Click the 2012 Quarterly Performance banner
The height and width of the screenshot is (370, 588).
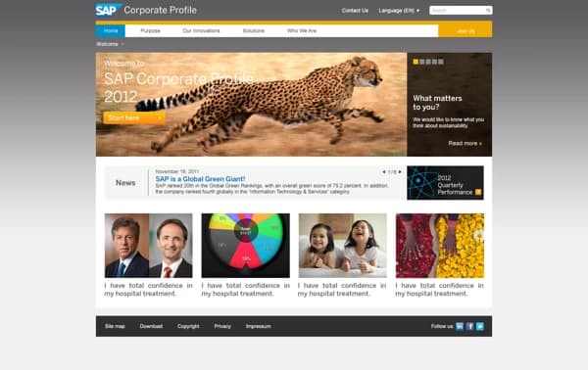[445, 183]
